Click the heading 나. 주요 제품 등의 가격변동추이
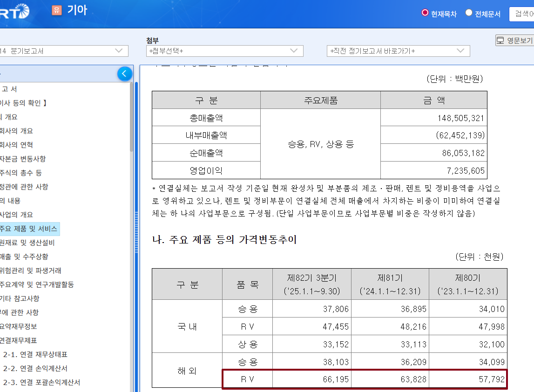534x392 pixels. [x=224, y=239]
